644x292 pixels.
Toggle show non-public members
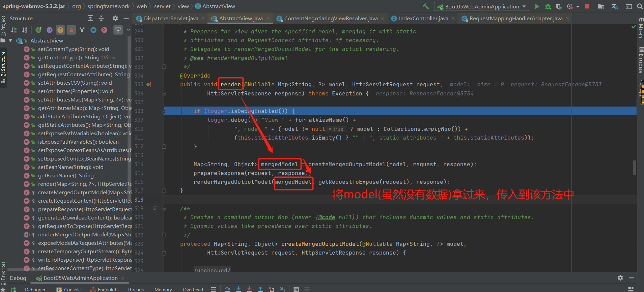[x=71, y=30]
